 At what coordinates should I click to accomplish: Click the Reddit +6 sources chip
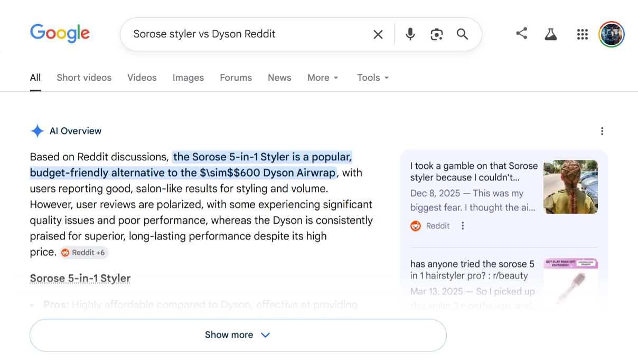[x=84, y=253]
